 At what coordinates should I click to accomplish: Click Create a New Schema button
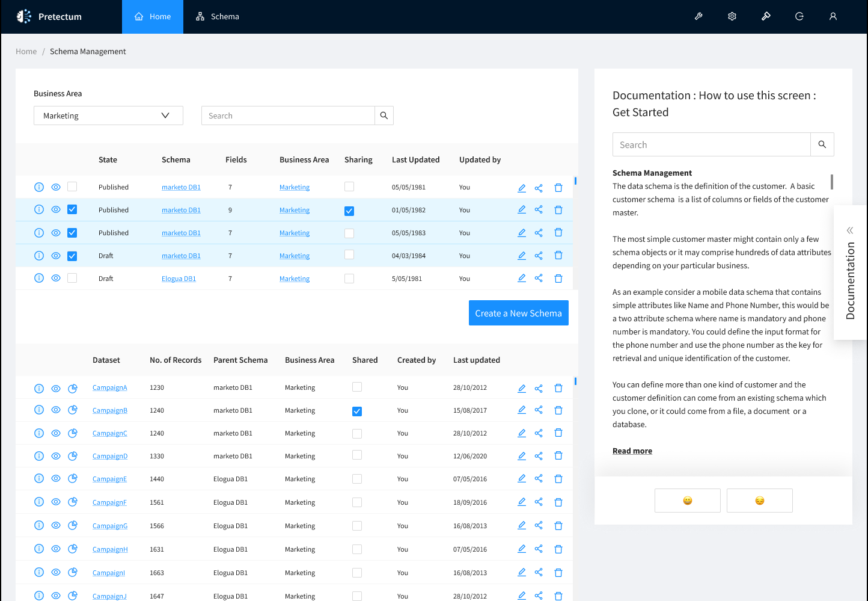[x=518, y=313]
